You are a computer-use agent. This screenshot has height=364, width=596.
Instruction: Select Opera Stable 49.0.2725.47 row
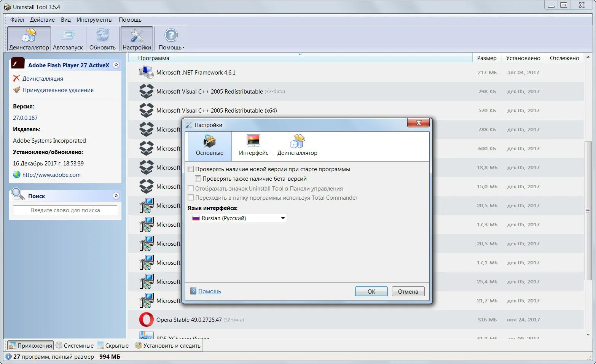[356, 319]
